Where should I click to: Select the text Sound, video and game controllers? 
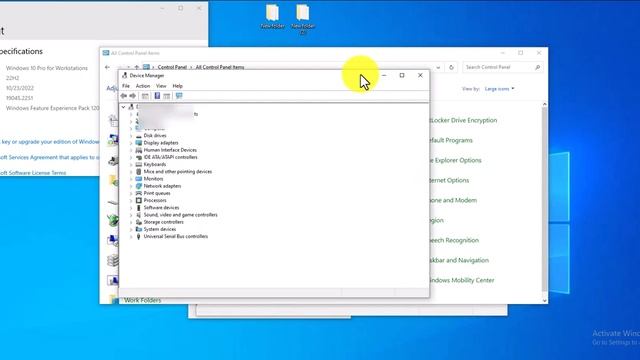click(180, 215)
